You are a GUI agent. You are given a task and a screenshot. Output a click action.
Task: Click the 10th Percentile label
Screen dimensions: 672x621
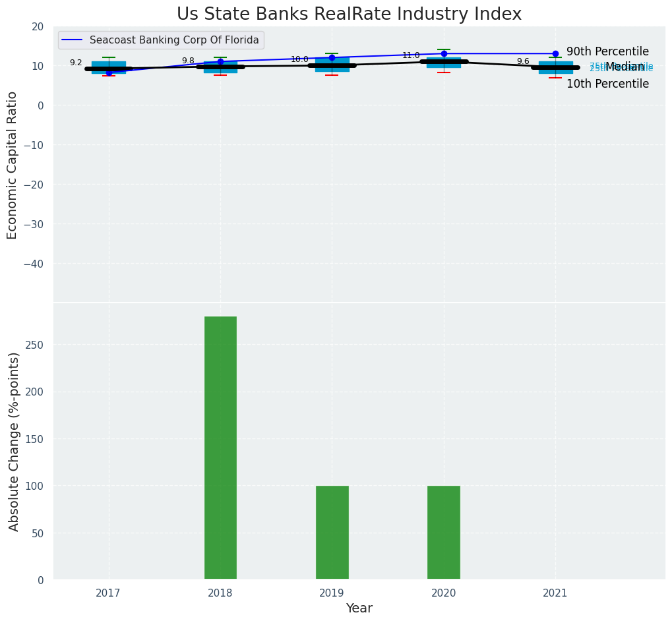[x=607, y=84]
